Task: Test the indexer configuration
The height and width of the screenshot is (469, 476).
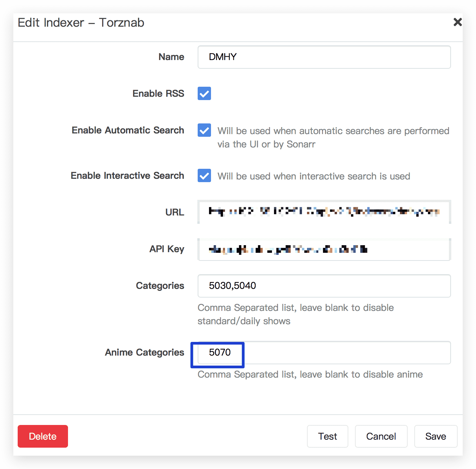Action: 327,436
